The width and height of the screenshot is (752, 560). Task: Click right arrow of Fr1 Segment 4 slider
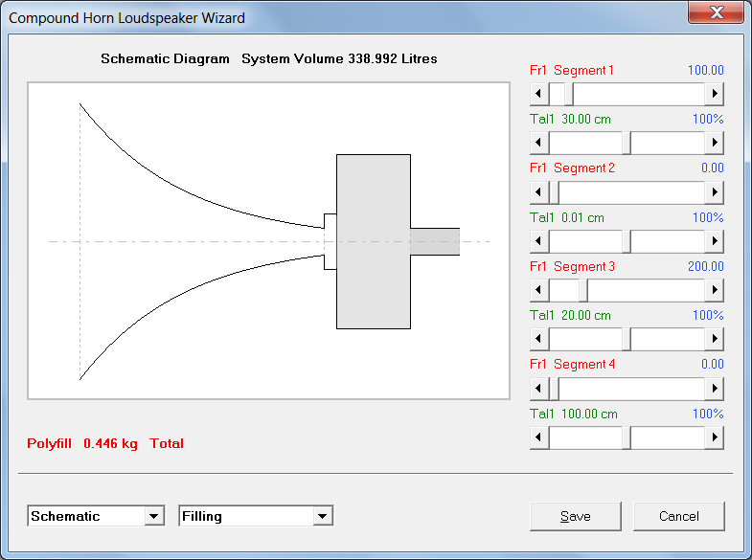pos(714,388)
